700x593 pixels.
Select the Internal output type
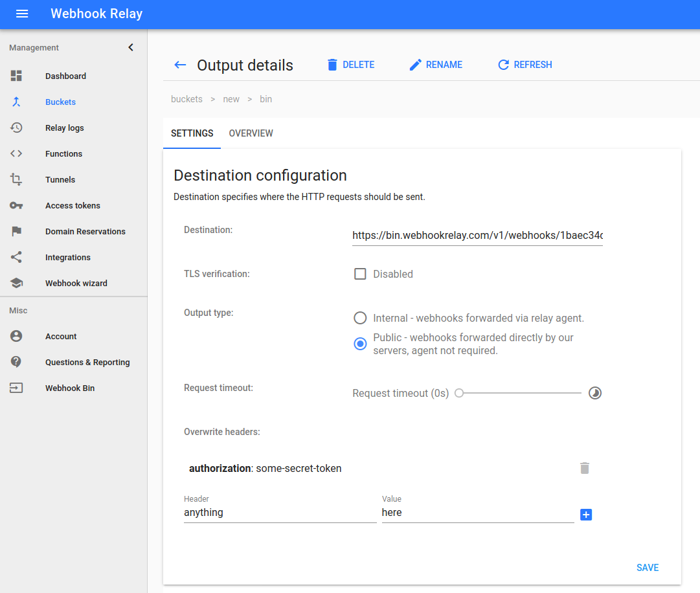click(360, 318)
